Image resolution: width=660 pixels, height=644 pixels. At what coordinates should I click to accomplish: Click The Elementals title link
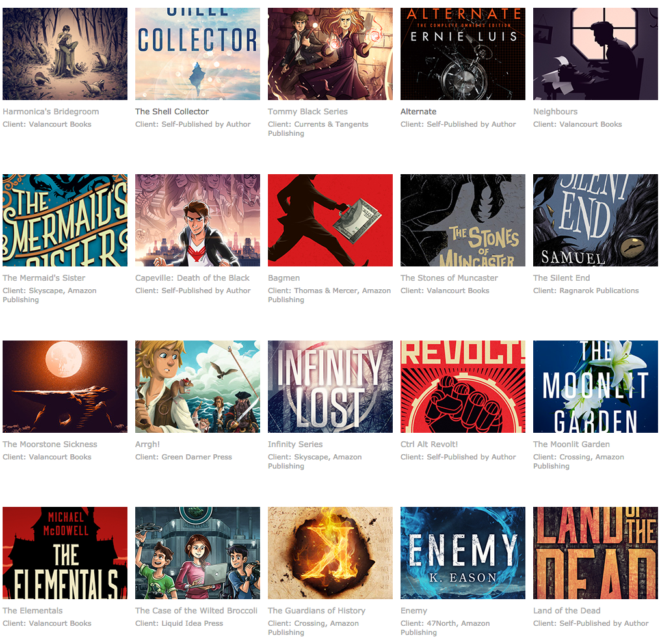coord(33,610)
